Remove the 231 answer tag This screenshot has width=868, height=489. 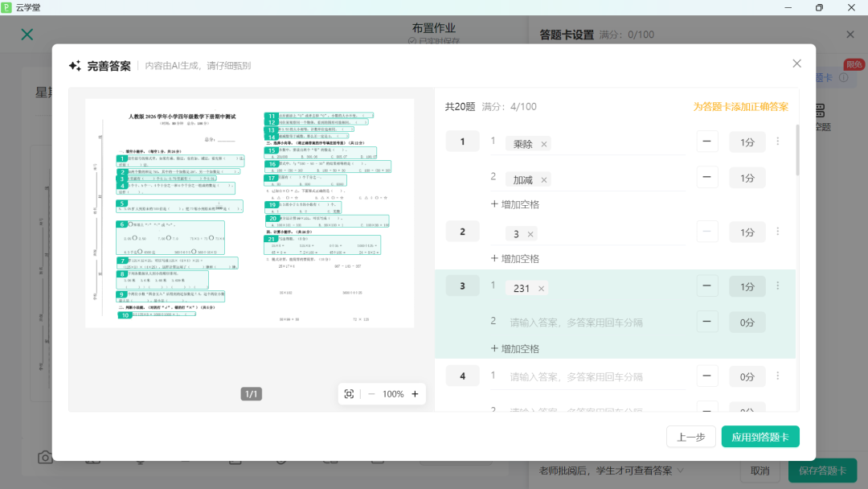click(542, 289)
